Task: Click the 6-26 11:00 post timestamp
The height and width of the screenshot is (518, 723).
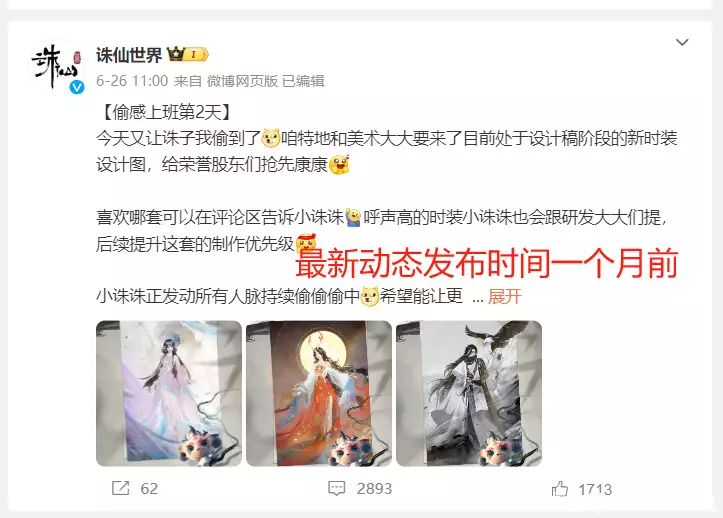Action: (132, 81)
